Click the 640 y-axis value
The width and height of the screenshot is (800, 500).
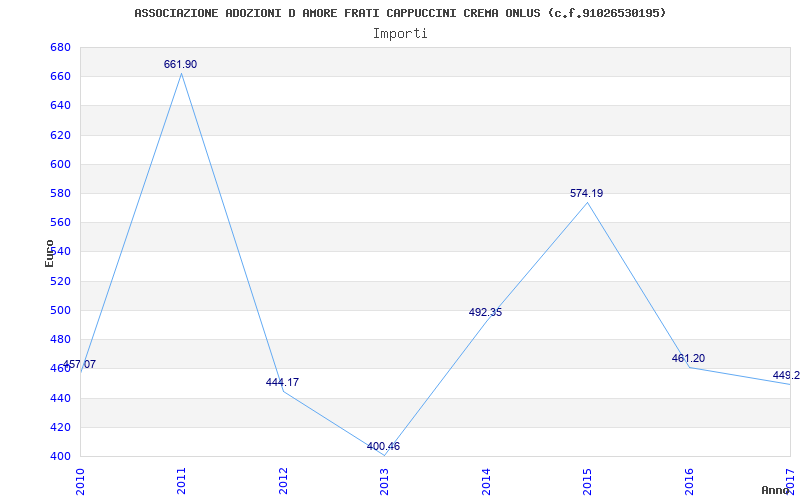coord(60,106)
